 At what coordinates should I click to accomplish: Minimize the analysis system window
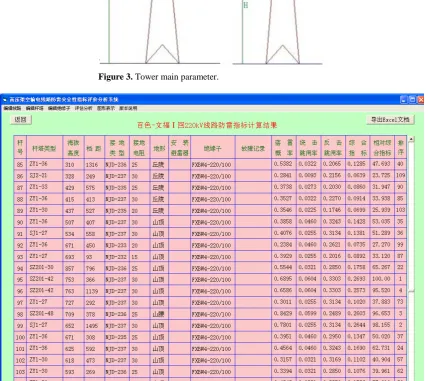(x=404, y=99)
